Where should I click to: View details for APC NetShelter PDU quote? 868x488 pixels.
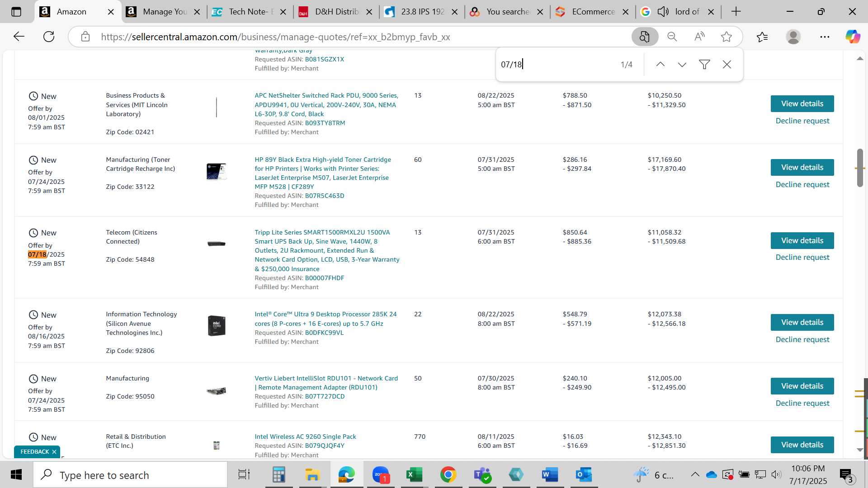[802, 104]
